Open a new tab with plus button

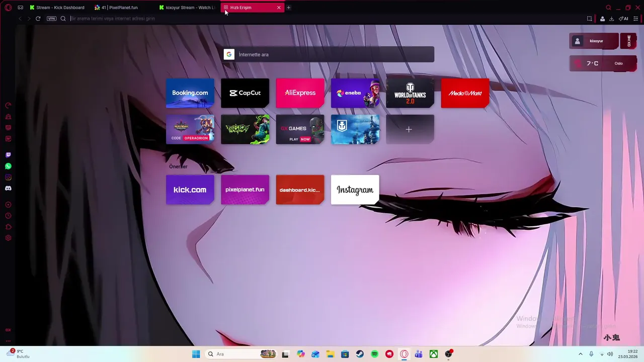tap(288, 8)
